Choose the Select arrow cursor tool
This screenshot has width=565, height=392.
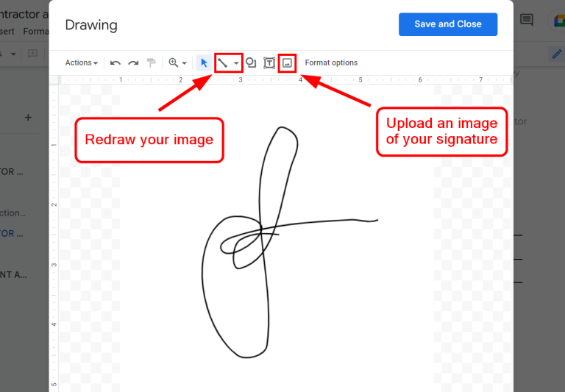204,63
